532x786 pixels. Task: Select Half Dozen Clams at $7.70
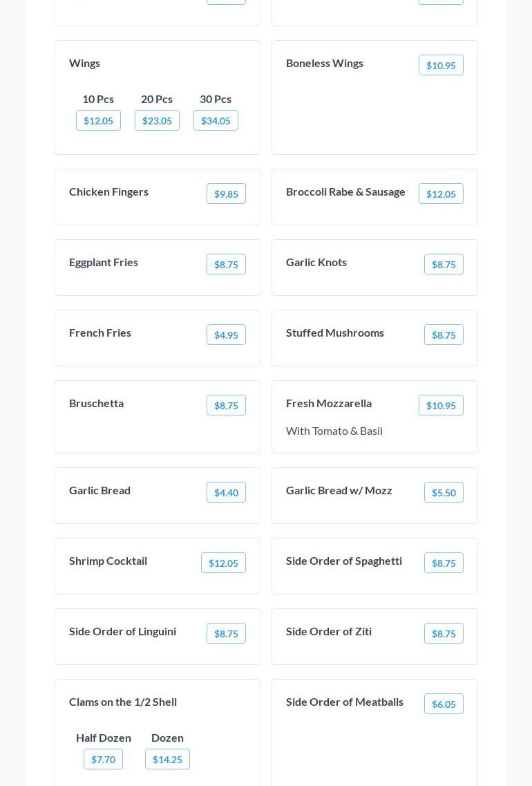(103, 759)
